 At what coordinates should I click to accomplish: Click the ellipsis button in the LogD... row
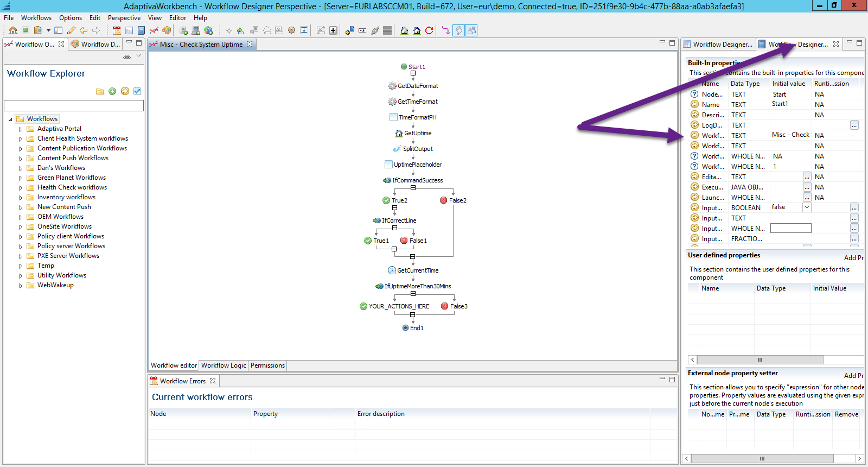(854, 125)
